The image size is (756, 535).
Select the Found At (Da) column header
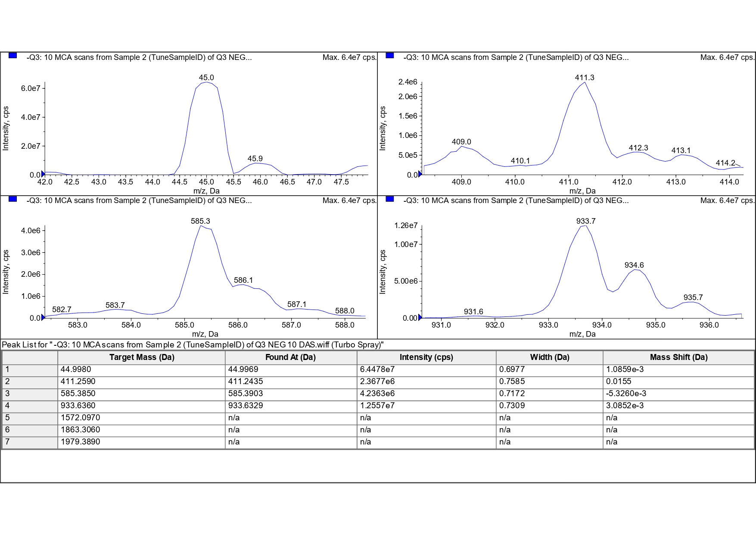(x=291, y=357)
